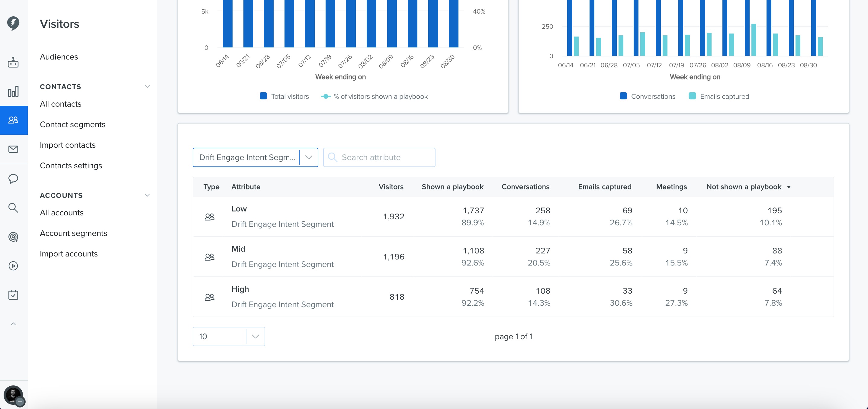
Task: Open the user profile avatar
Action: click(x=13, y=395)
